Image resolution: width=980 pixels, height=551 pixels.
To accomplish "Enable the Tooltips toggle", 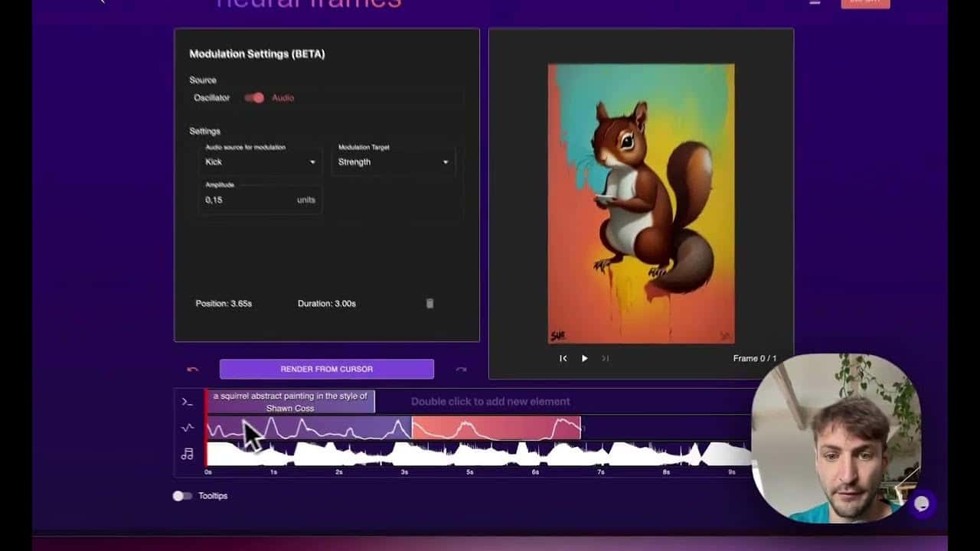I will click(x=182, y=496).
